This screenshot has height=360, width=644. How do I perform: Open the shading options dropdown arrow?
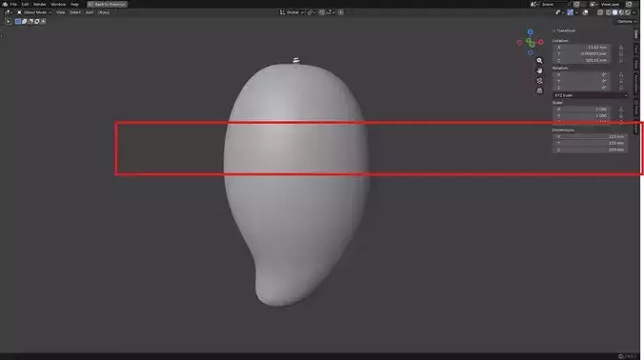[x=634, y=12]
